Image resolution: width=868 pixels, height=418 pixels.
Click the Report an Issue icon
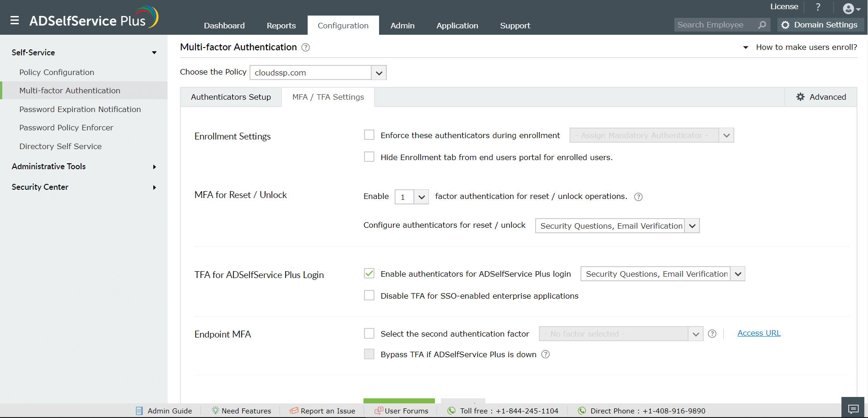pyautogui.click(x=294, y=411)
